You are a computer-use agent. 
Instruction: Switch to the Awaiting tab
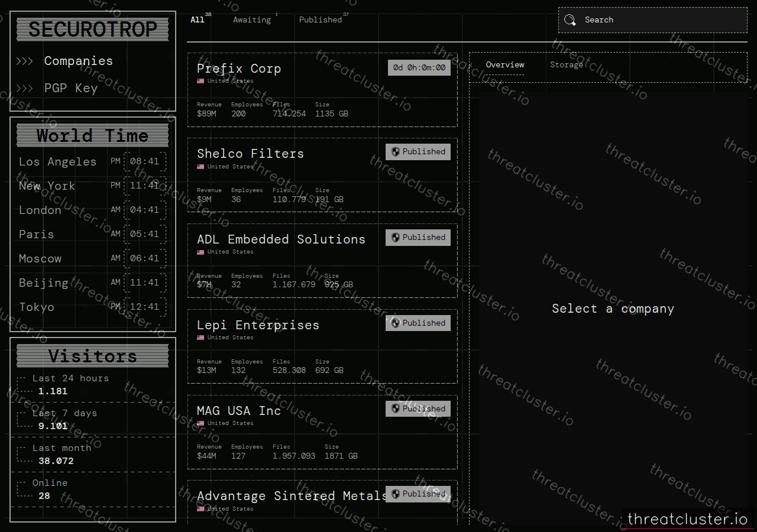[x=252, y=20]
